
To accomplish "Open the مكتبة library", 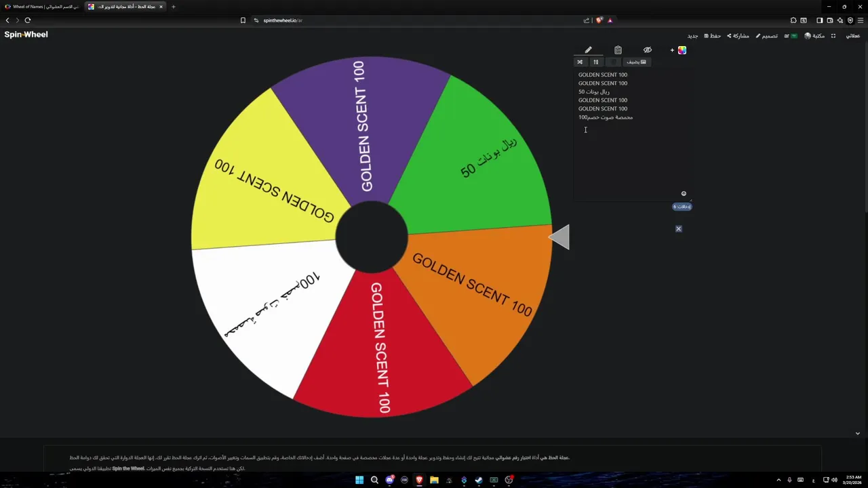I will click(814, 36).
